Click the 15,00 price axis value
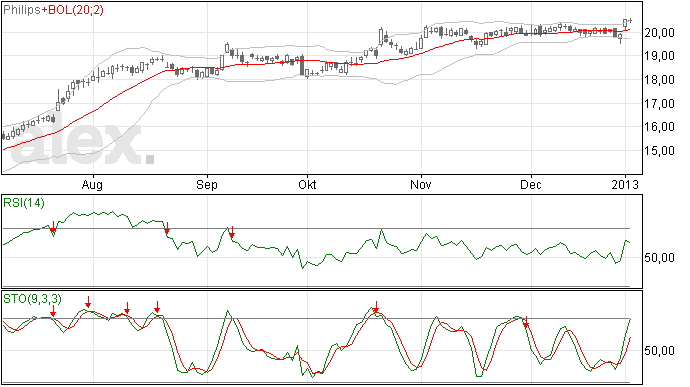This screenshot has height=387, width=690. (x=659, y=151)
